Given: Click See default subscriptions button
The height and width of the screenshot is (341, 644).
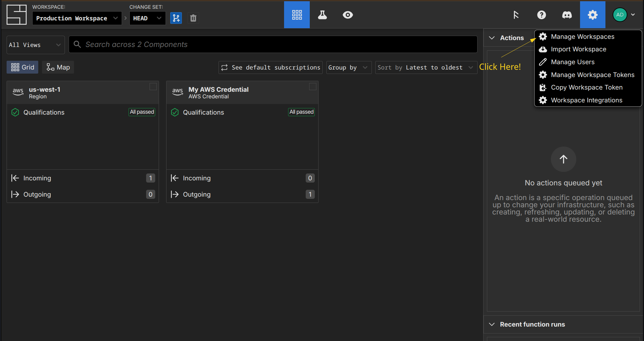Looking at the screenshot, I should 271,67.
